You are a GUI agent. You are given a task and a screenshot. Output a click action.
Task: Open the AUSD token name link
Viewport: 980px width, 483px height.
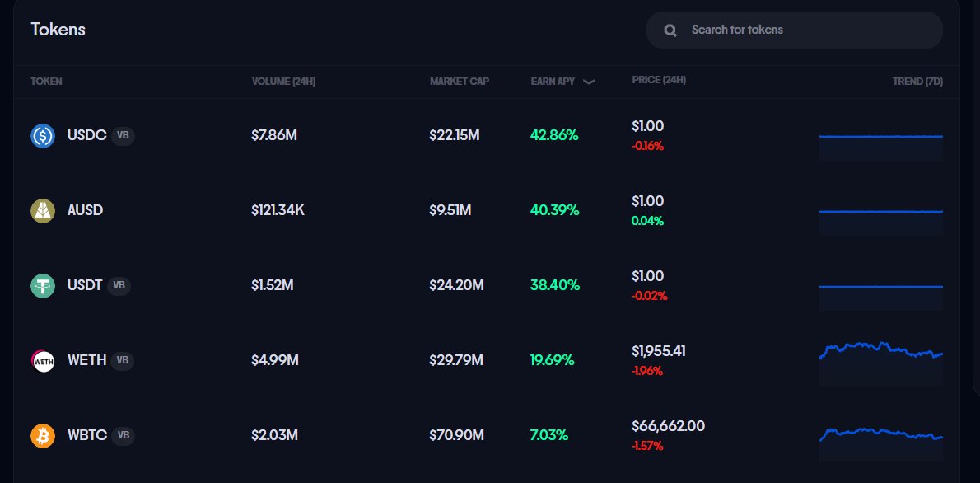pyautogui.click(x=85, y=210)
